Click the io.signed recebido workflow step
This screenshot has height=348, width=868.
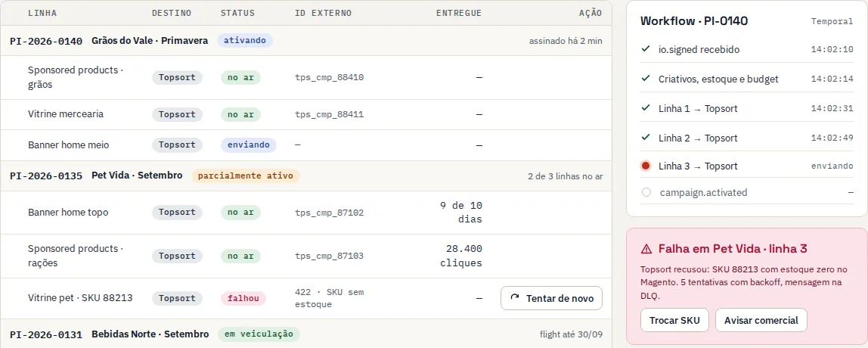[747, 49]
